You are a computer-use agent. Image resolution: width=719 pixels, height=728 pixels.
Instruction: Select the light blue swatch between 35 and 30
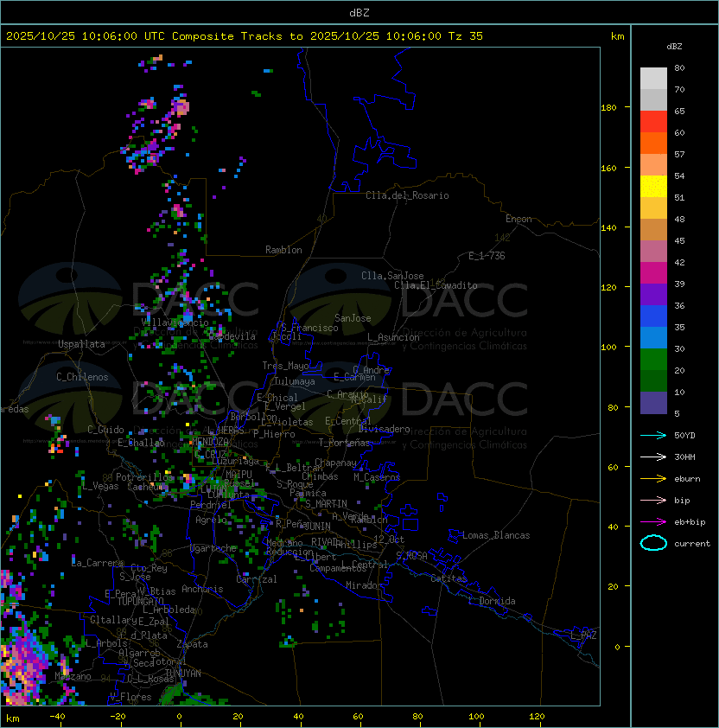653,337
